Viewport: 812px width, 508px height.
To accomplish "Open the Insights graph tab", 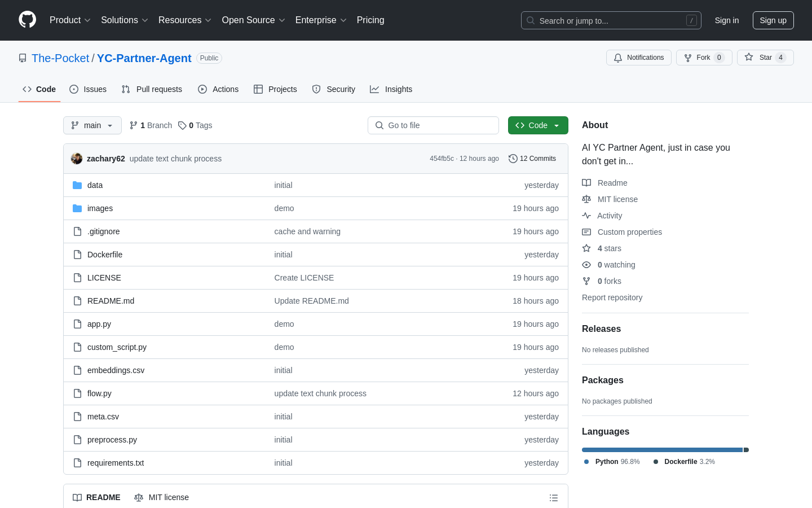I will click(x=391, y=89).
